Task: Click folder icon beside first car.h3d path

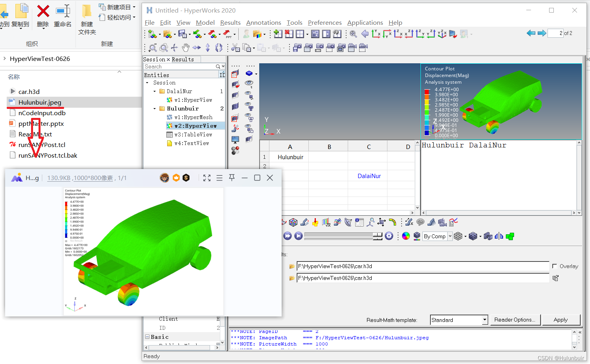Action: pos(292,267)
